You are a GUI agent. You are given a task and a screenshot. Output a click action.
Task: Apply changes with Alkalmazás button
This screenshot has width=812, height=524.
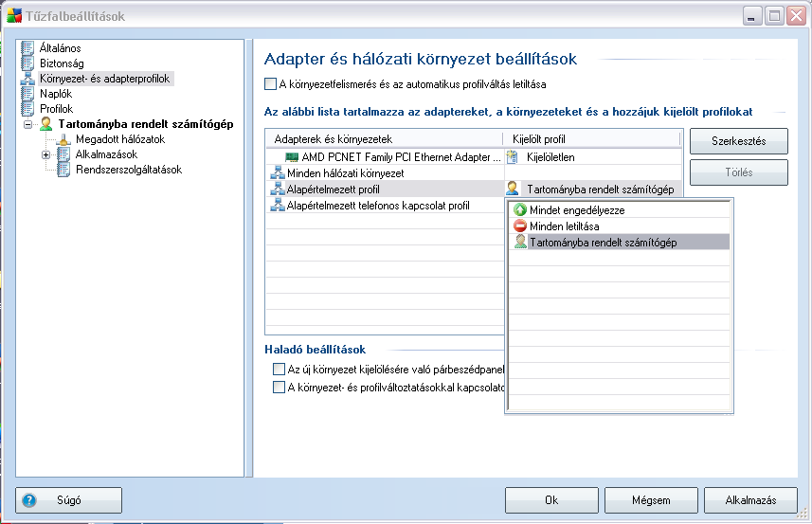tap(750, 500)
